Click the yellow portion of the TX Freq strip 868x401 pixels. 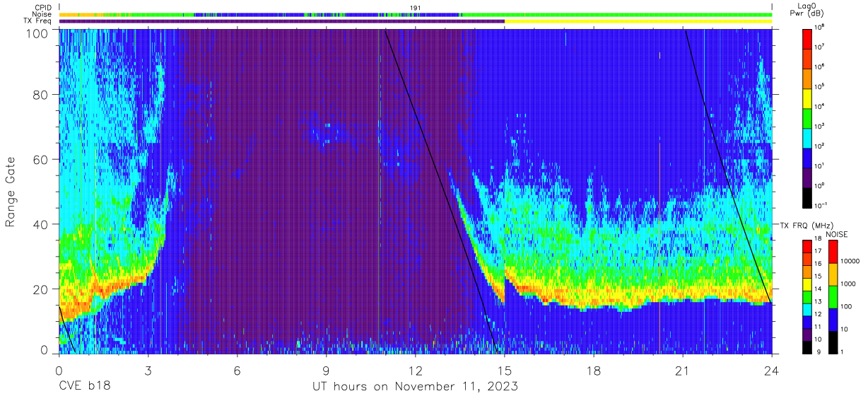638,21
